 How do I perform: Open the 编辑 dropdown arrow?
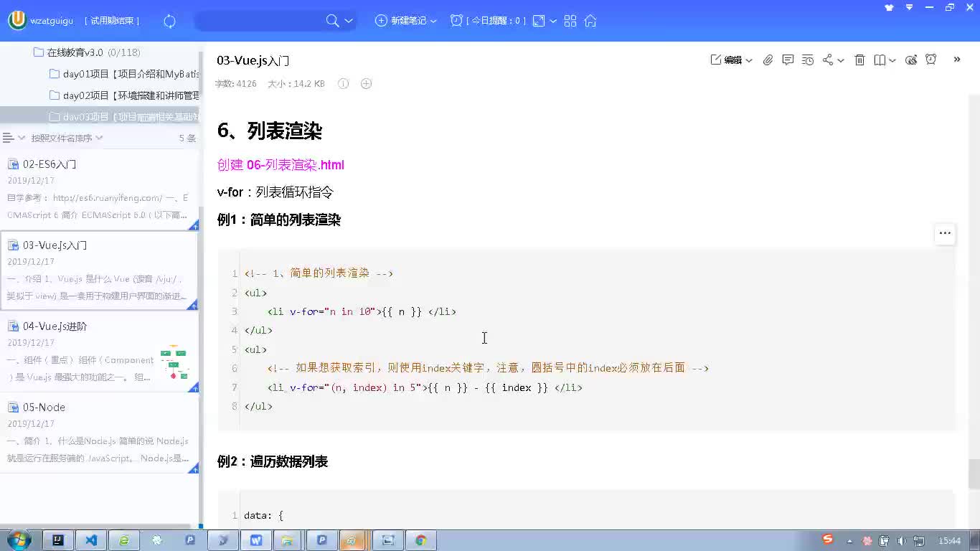click(749, 60)
